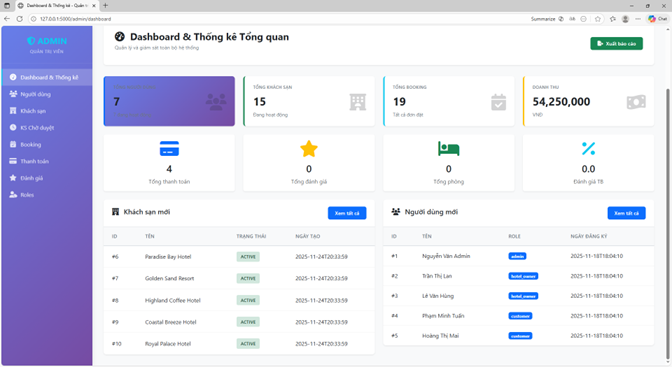Click the browser settings ellipsis menu
Viewport: 672px width, 367px height.
[638, 19]
